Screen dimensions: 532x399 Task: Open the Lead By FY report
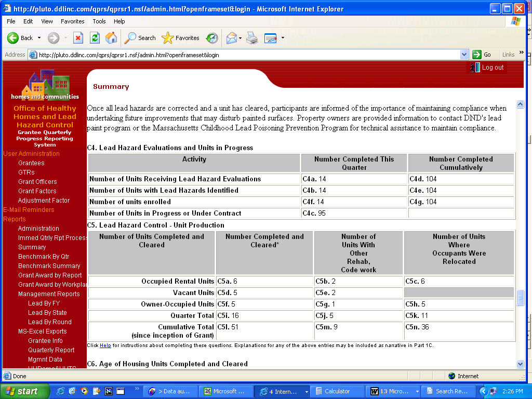44,303
